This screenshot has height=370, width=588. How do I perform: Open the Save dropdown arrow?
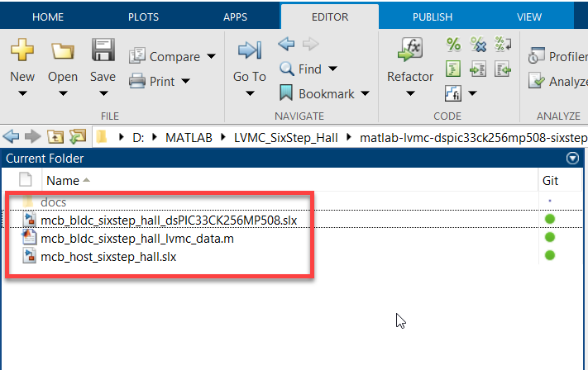(103, 93)
